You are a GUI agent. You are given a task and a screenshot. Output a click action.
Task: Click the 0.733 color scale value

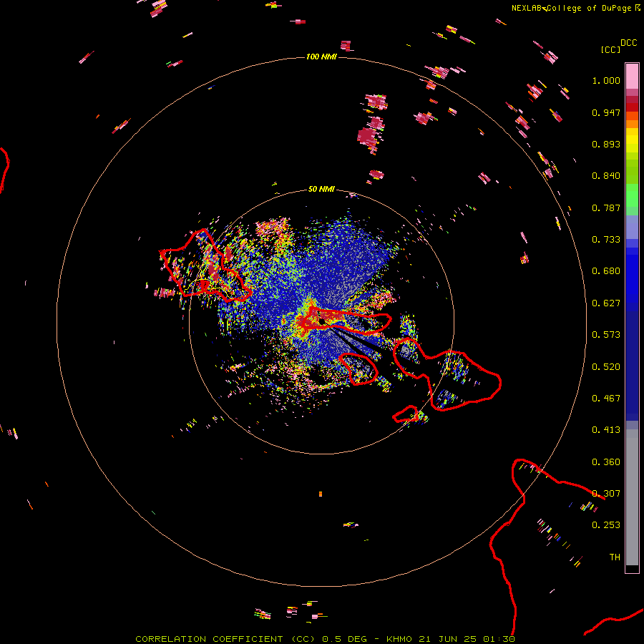606,240
